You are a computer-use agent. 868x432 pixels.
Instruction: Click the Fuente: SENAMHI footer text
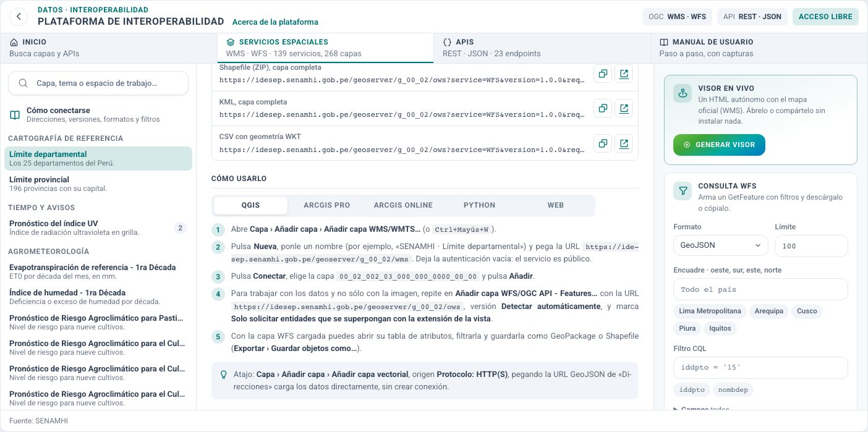pos(38,421)
